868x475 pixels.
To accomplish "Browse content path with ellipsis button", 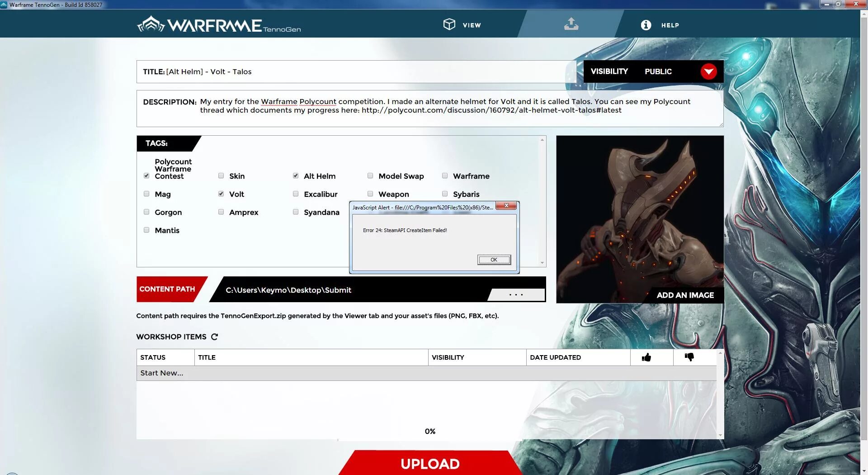I will pos(516,294).
